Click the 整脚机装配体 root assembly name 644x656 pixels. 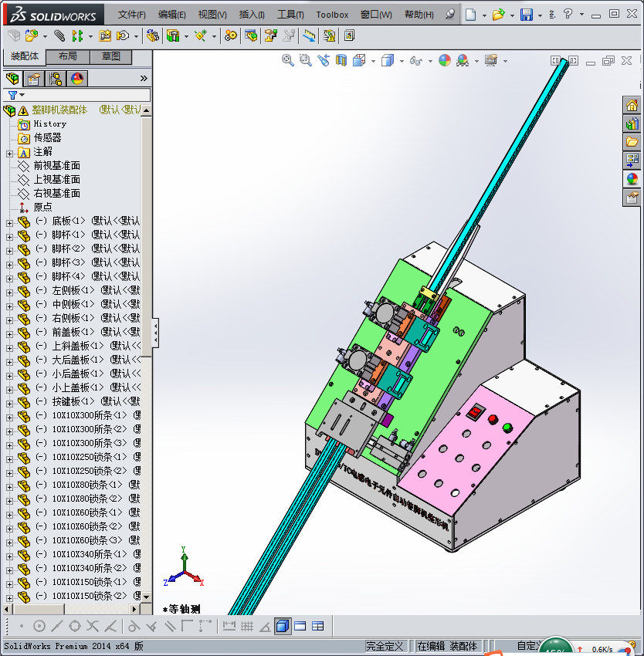59,110
